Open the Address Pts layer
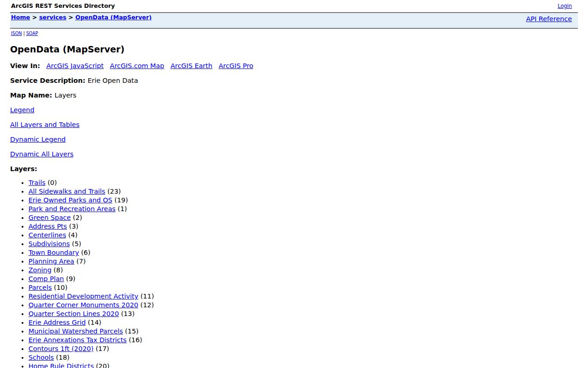This screenshot has width=588, height=368. coord(48,226)
